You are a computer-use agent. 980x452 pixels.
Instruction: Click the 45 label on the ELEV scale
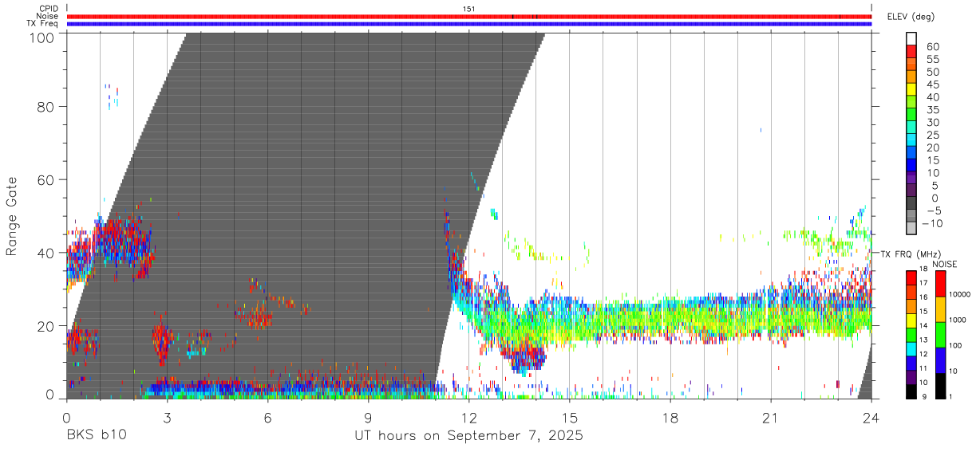(932, 85)
